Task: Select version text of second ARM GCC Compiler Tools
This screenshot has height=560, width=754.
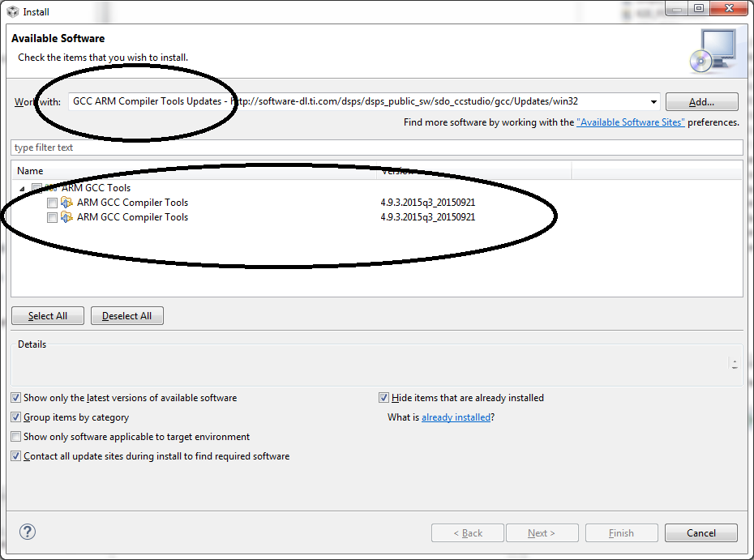Action: [428, 217]
